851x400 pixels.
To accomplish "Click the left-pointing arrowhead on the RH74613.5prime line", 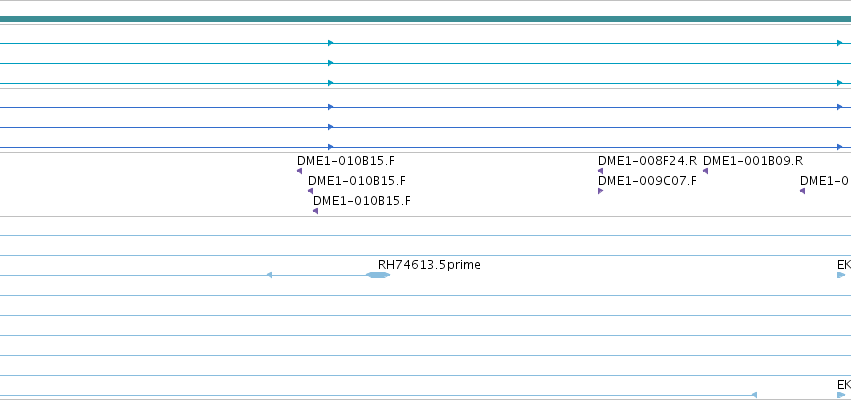I will tap(269, 275).
